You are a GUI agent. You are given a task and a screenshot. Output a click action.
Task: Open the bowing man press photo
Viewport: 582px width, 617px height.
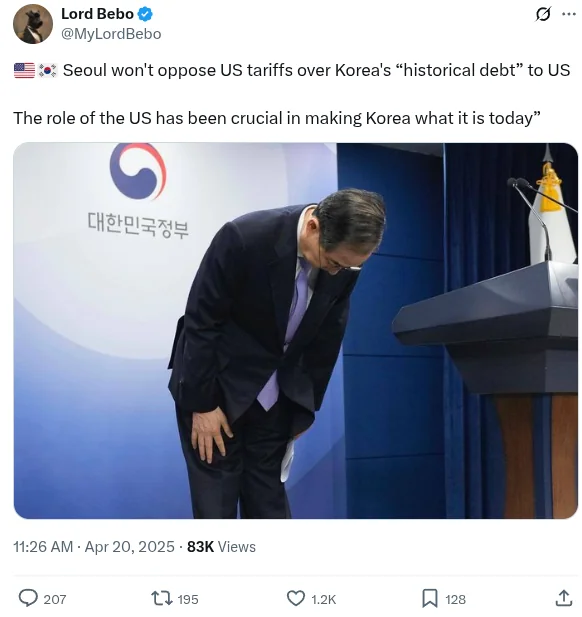coord(296,331)
